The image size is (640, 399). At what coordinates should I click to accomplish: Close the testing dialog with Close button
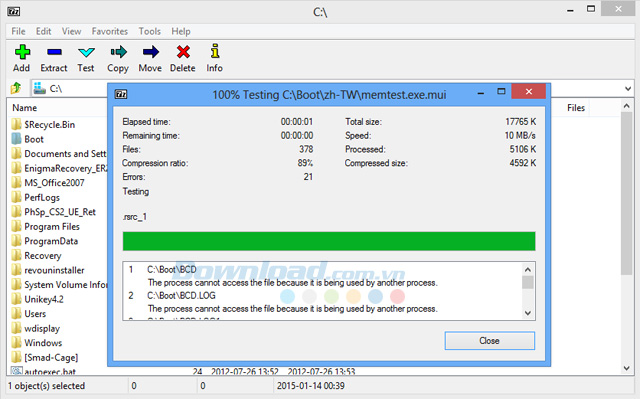click(489, 341)
